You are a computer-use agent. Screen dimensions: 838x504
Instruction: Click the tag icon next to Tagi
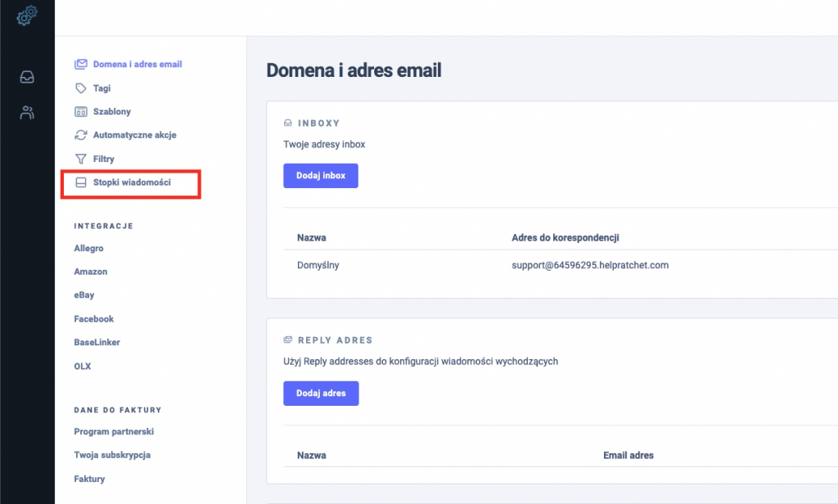coord(80,88)
